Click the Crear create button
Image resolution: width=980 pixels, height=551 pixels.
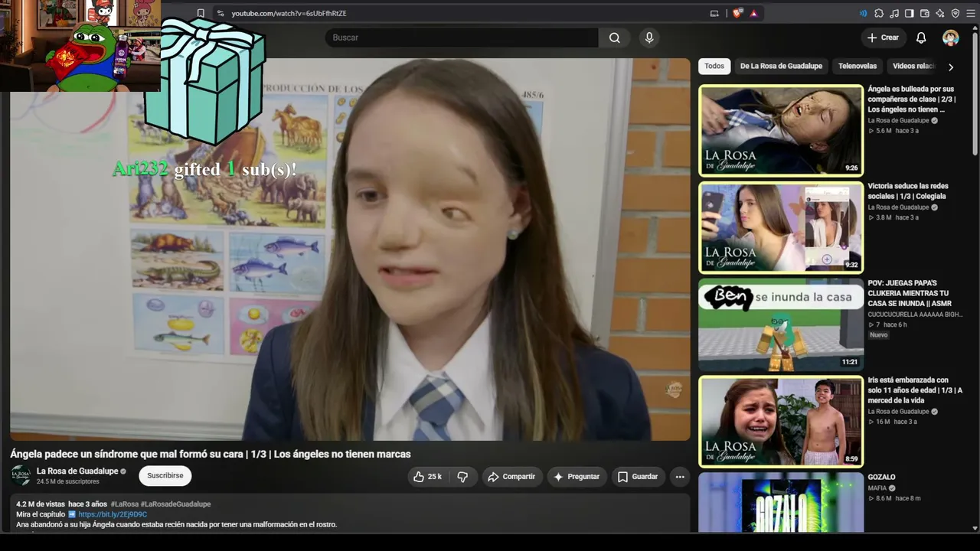click(x=883, y=37)
